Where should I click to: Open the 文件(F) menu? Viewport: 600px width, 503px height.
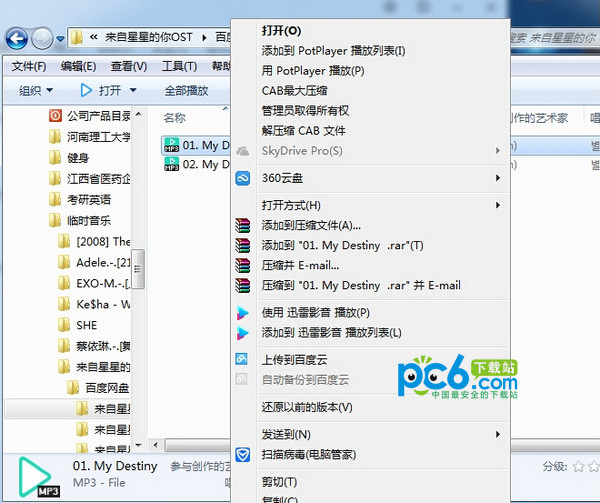pos(29,67)
